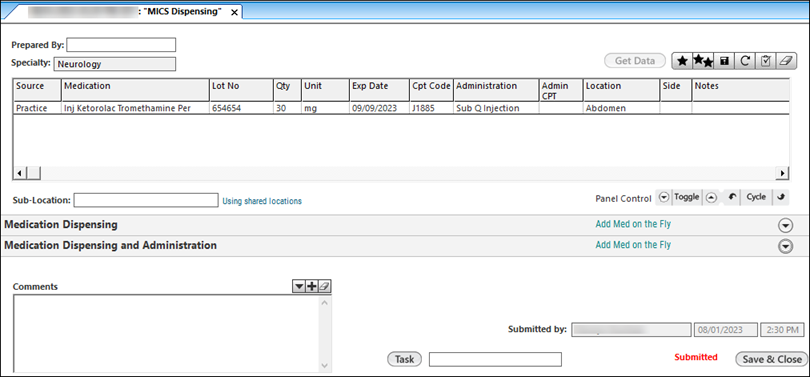Viewport: 810px width, 377px height.
Task: Select the MICS Dispensing tab
Action: 124,12
